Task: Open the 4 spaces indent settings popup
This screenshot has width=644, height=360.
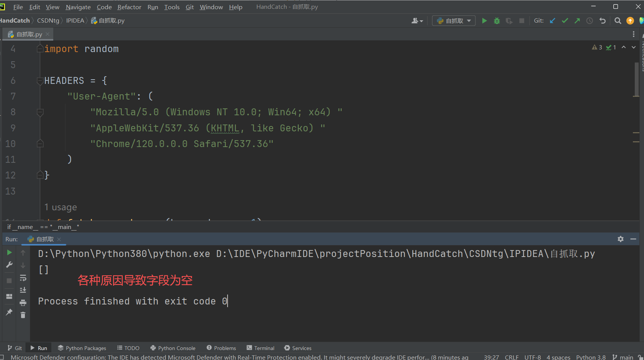Action: coord(558,357)
